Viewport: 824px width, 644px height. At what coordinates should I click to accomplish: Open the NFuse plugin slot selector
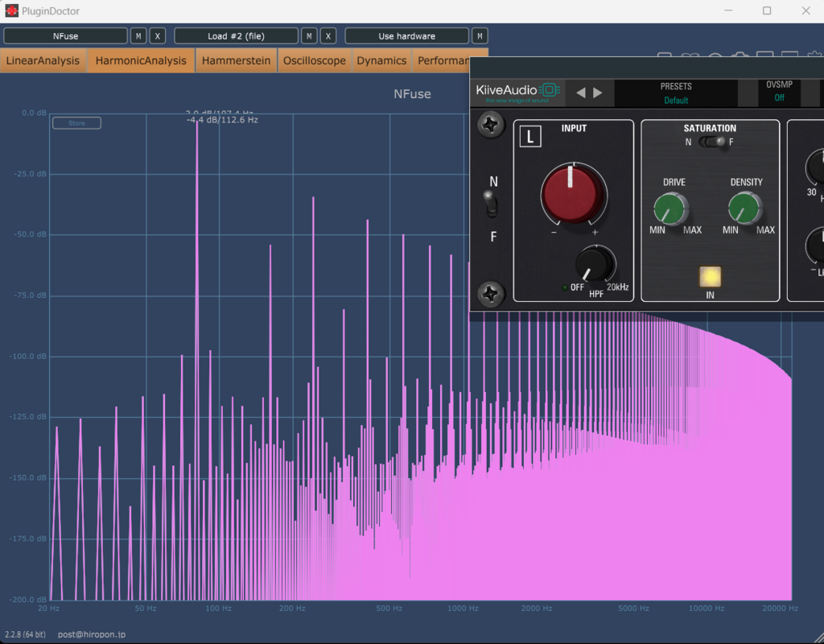click(x=66, y=35)
